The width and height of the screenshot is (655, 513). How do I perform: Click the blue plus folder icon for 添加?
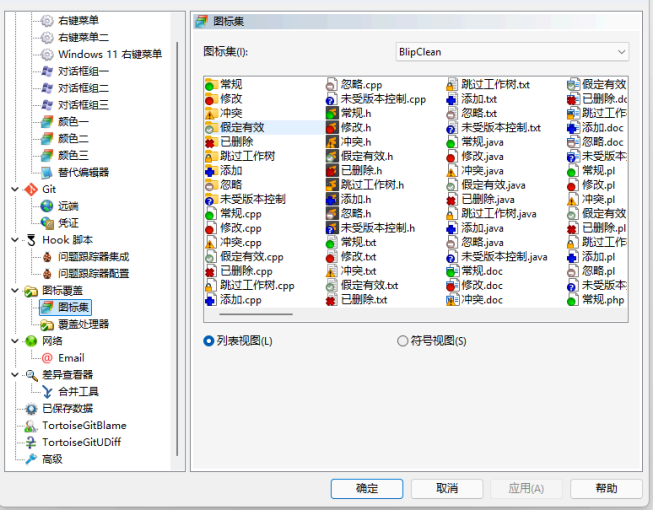[212, 171]
